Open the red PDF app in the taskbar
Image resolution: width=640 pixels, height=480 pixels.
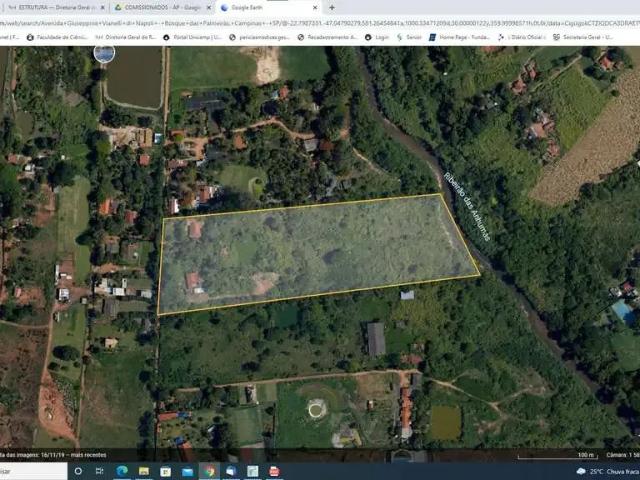point(274,471)
